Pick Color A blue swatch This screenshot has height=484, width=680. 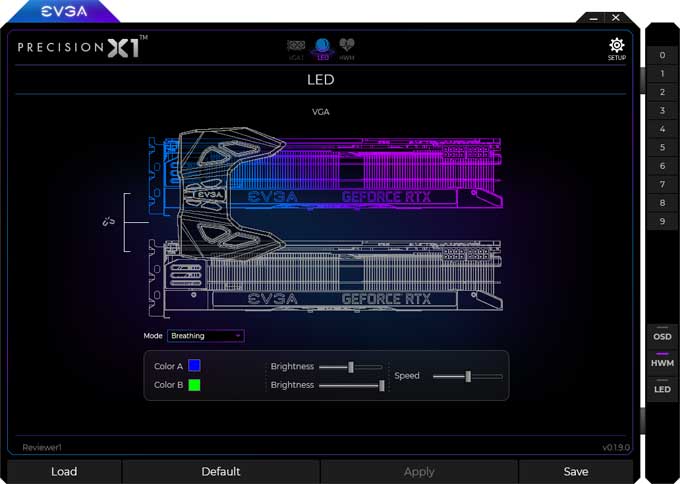point(194,366)
